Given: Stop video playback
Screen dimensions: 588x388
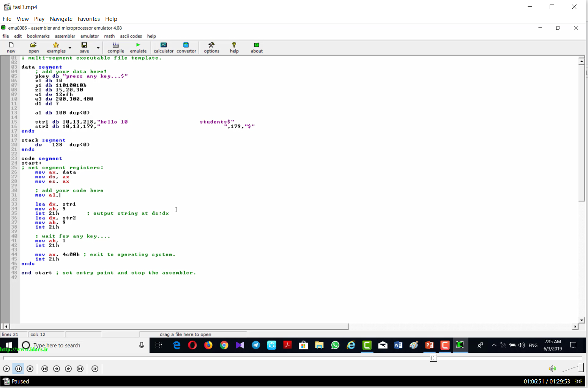Looking at the screenshot, I should tap(30, 369).
